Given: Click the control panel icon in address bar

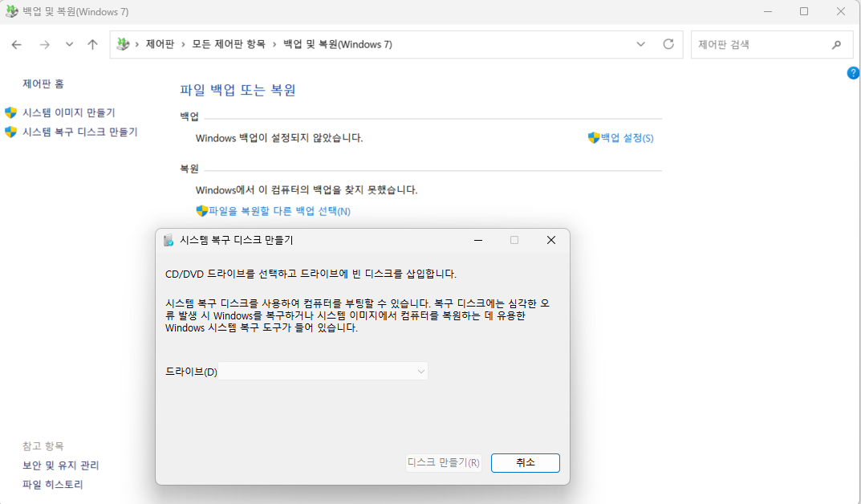Looking at the screenshot, I should point(123,44).
